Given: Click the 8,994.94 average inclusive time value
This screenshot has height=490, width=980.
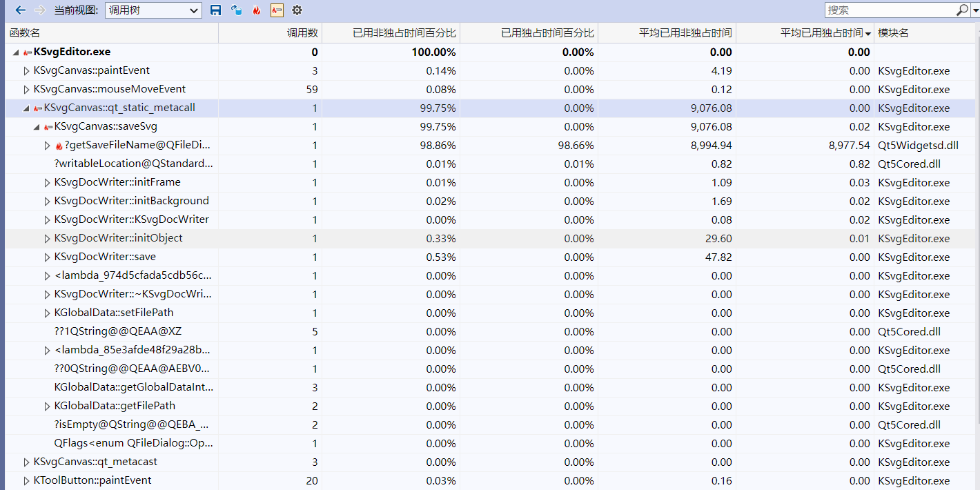Looking at the screenshot, I should (712, 146).
